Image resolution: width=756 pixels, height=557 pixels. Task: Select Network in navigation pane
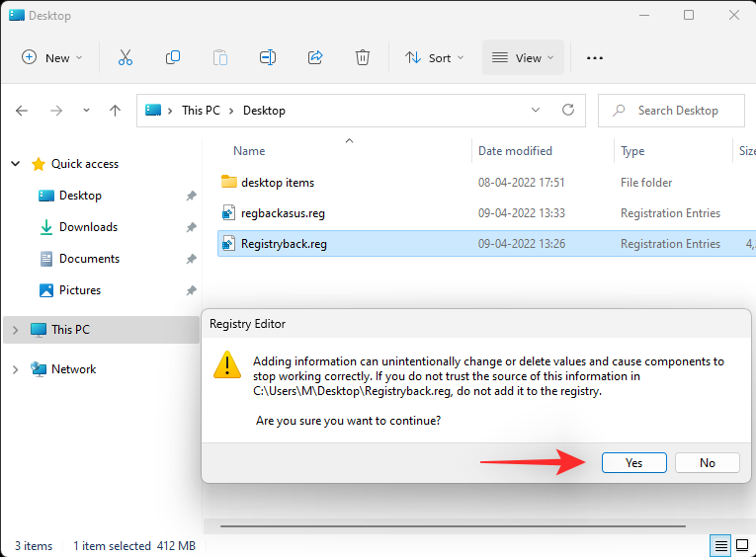[73, 369]
